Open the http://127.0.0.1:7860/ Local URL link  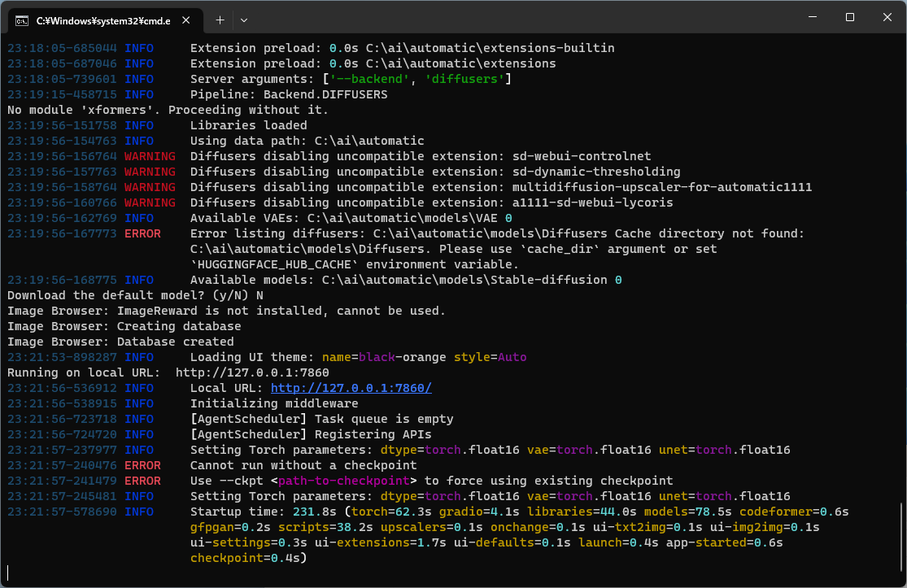[351, 388]
